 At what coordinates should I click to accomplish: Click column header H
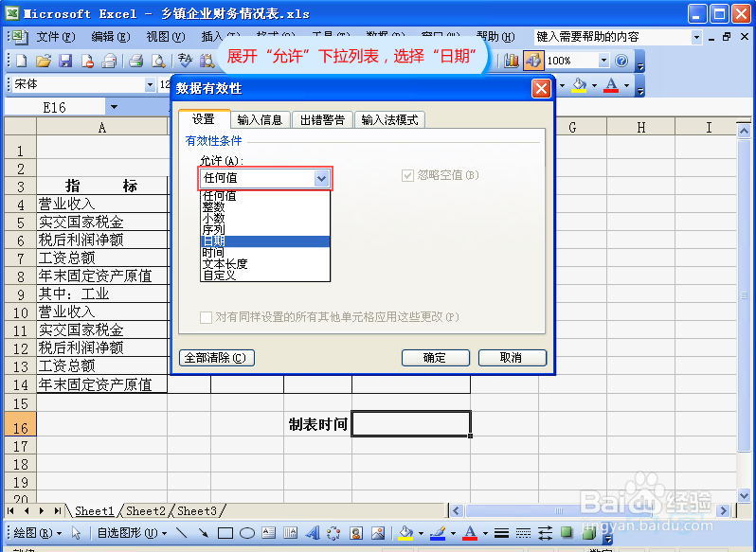(x=640, y=128)
